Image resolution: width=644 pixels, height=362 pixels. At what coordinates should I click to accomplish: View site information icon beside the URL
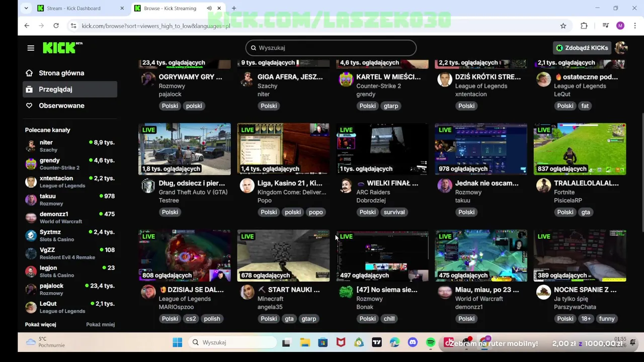[73, 26]
